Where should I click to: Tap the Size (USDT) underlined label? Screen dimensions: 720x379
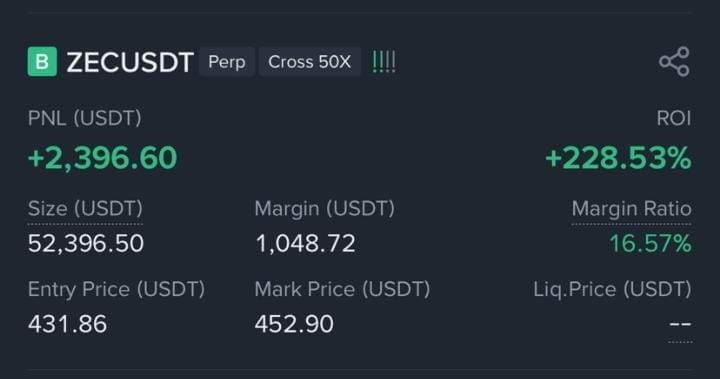(x=85, y=209)
